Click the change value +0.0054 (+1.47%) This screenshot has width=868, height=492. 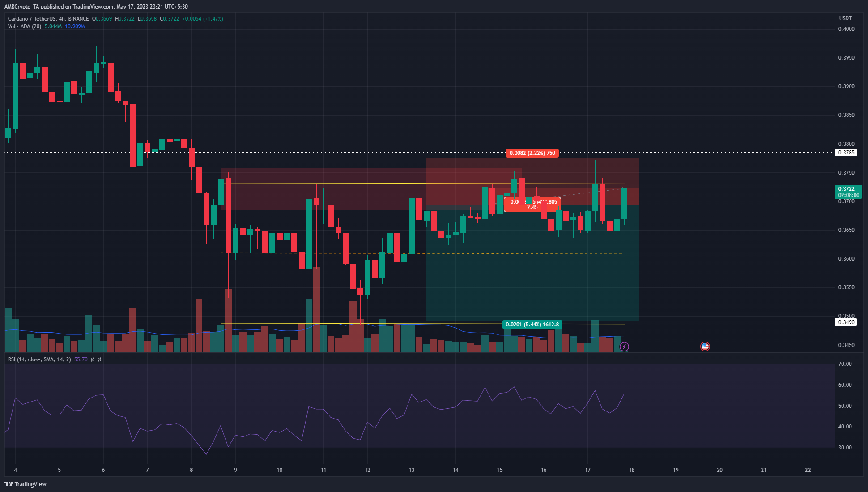(x=203, y=19)
